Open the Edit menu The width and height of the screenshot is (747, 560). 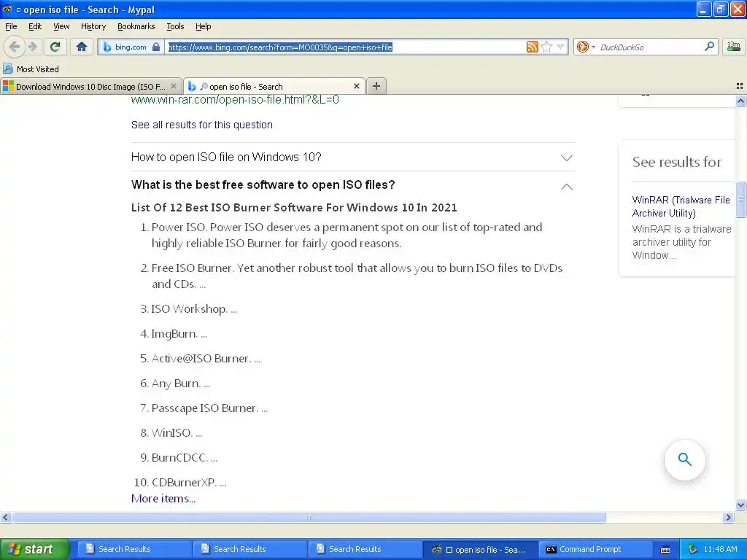point(35,26)
